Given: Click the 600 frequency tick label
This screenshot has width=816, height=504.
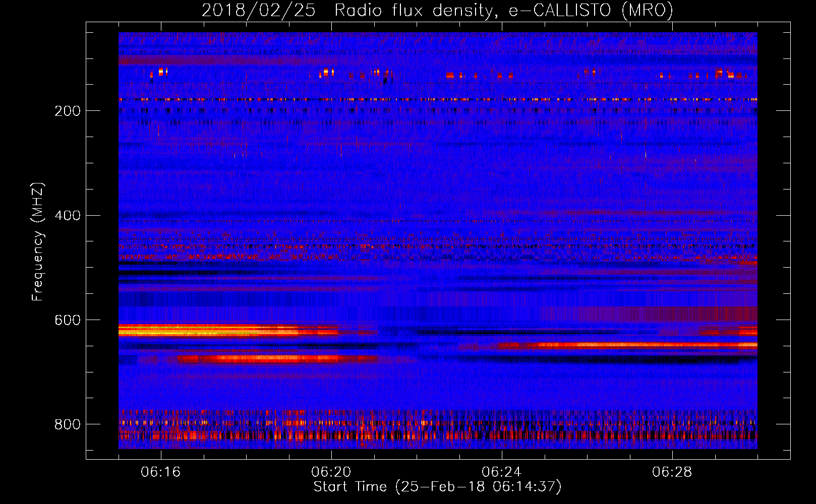Looking at the screenshot, I should click(68, 321).
